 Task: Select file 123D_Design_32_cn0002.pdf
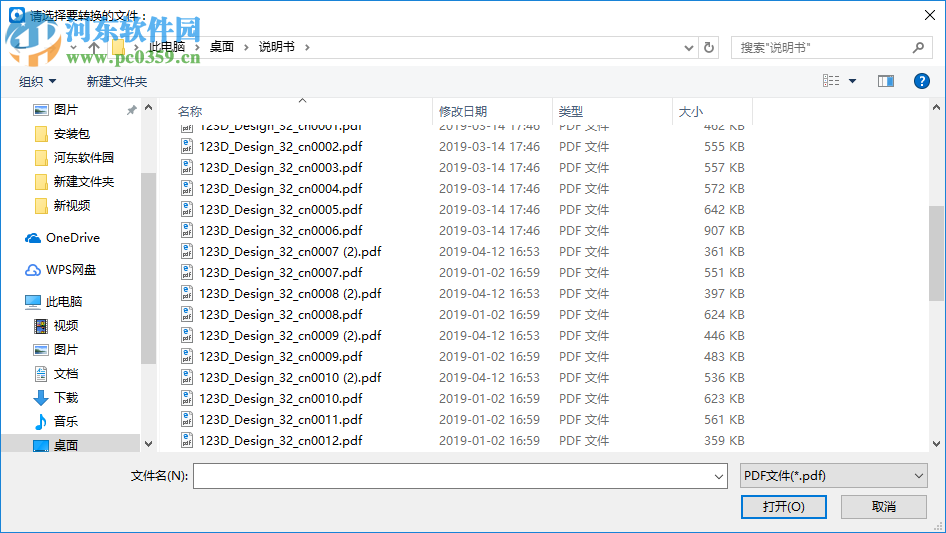coord(281,147)
